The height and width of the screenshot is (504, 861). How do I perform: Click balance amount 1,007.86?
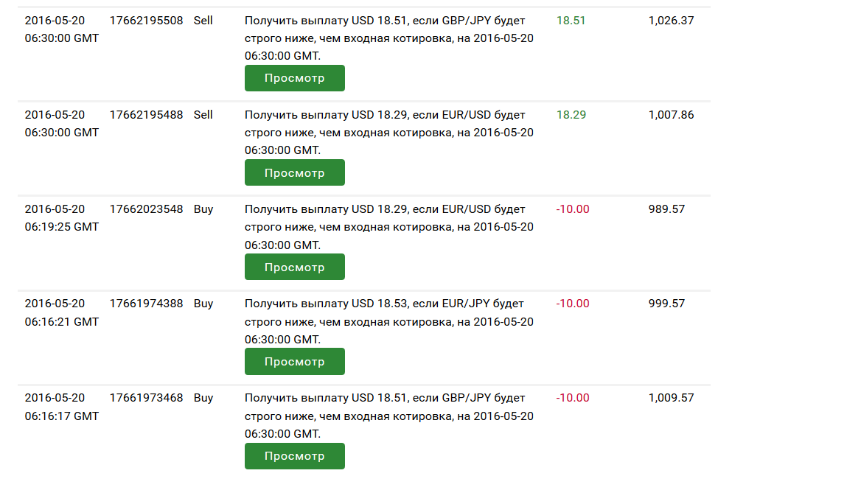tap(671, 115)
